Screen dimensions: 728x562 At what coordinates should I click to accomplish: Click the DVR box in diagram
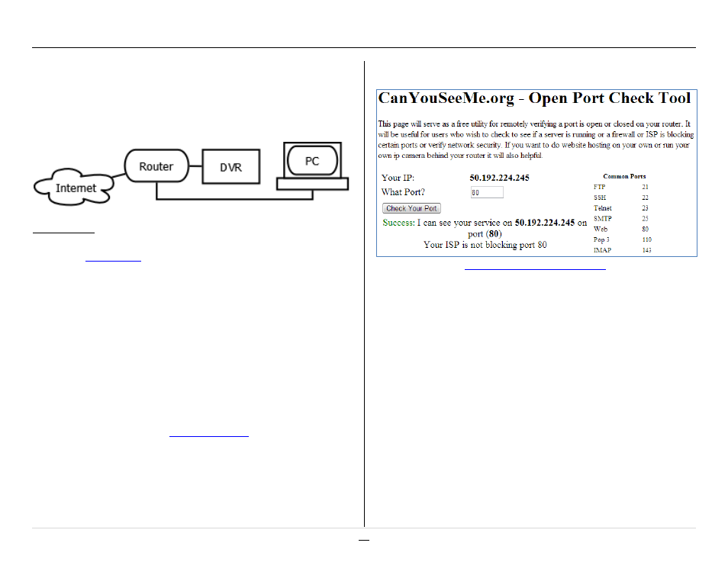(x=230, y=166)
